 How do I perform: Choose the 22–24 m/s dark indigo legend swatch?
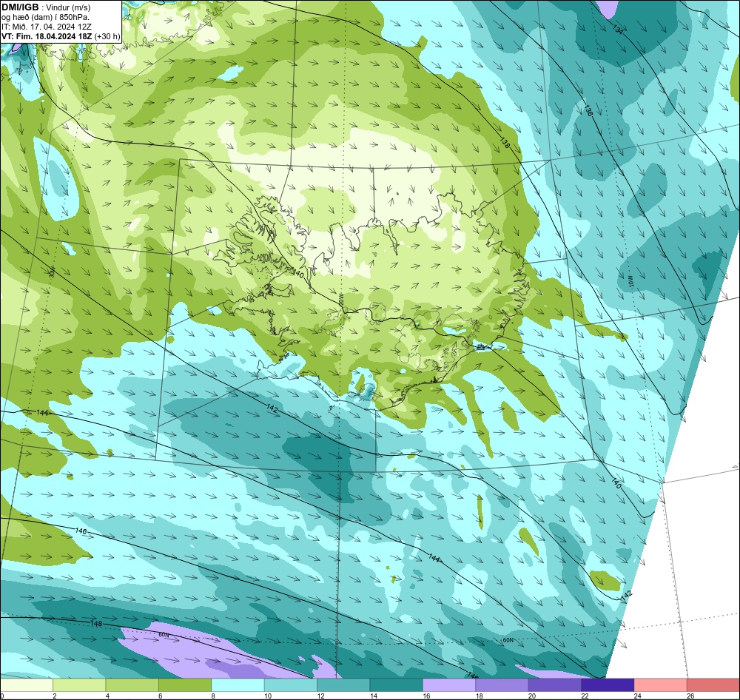[608, 685]
